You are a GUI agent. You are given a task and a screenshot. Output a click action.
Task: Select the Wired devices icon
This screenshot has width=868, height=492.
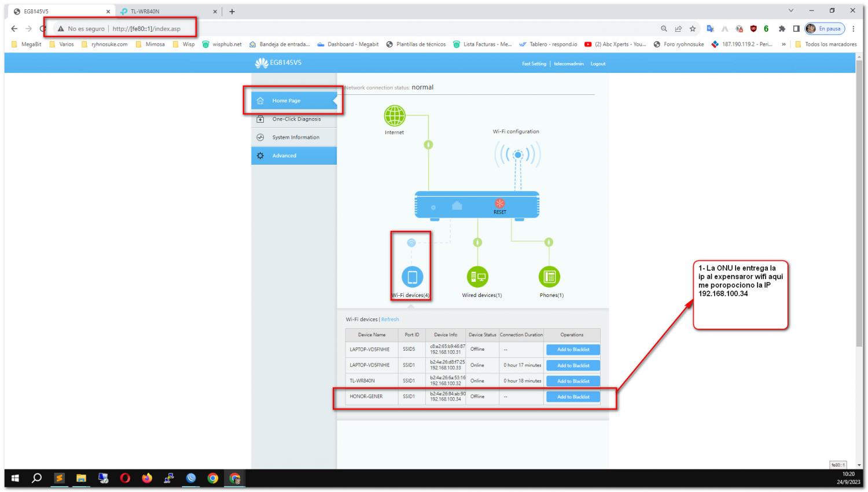pos(477,277)
